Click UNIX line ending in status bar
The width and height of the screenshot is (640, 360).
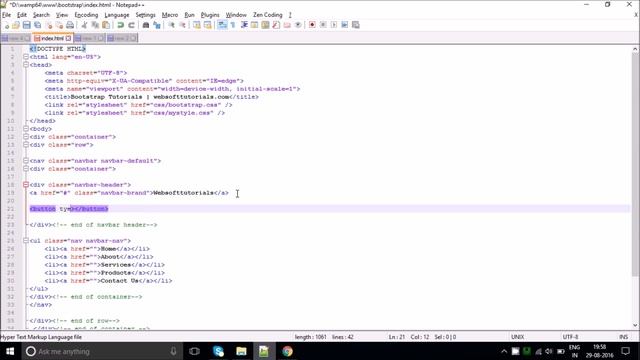coord(518,337)
